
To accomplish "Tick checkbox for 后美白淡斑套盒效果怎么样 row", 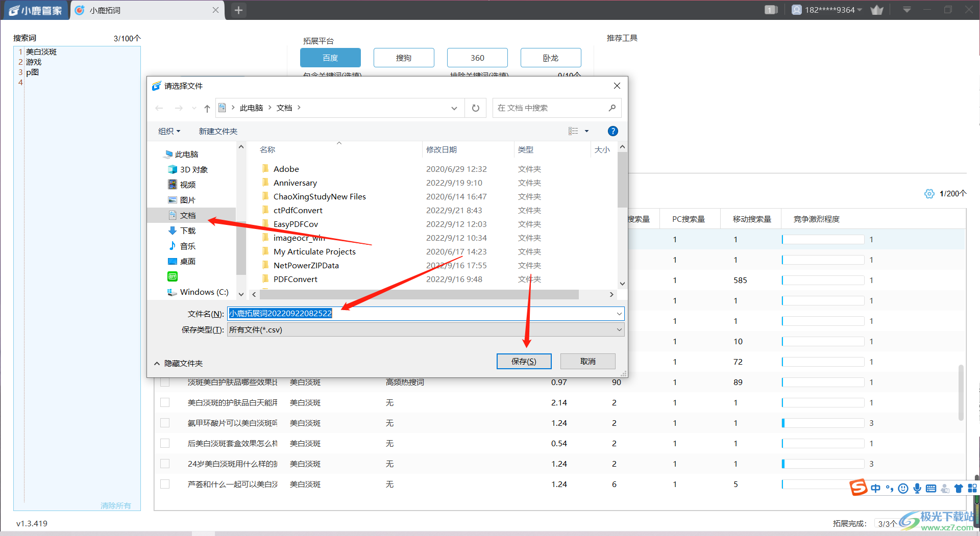I will pyautogui.click(x=165, y=443).
